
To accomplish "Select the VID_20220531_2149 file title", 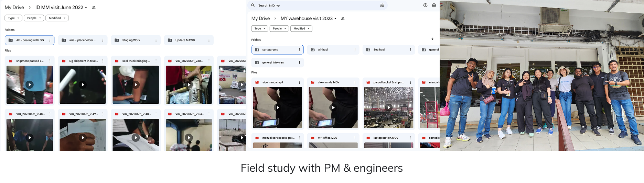I will tap(84, 114).
